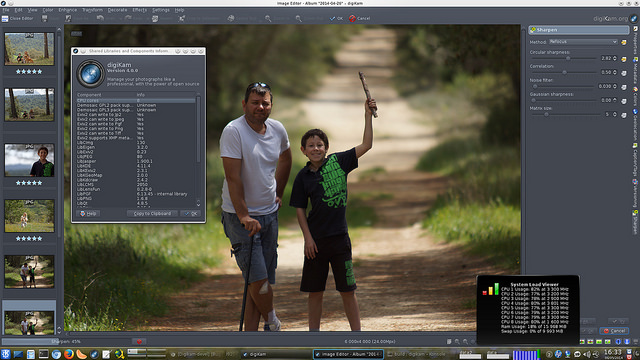The height and width of the screenshot is (360, 640).
Task: Open the Properties sidebar tab
Action: [636, 40]
